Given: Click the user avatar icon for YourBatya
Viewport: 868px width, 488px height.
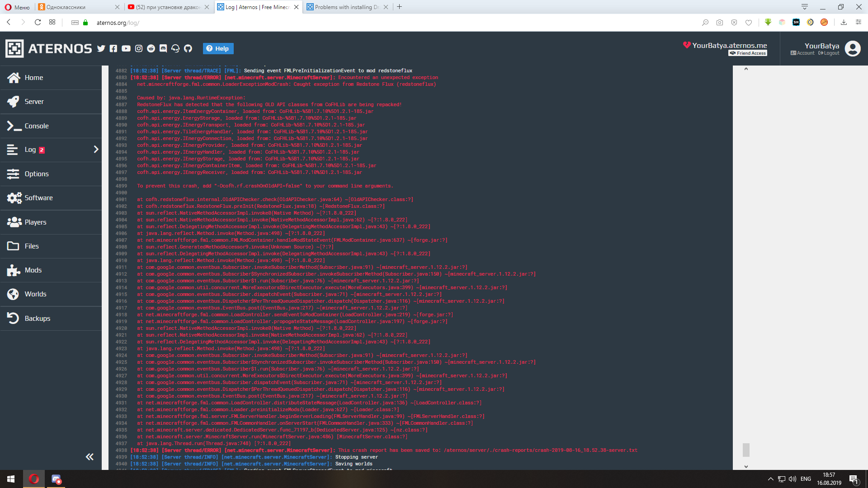Looking at the screenshot, I should (x=853, y=48).
